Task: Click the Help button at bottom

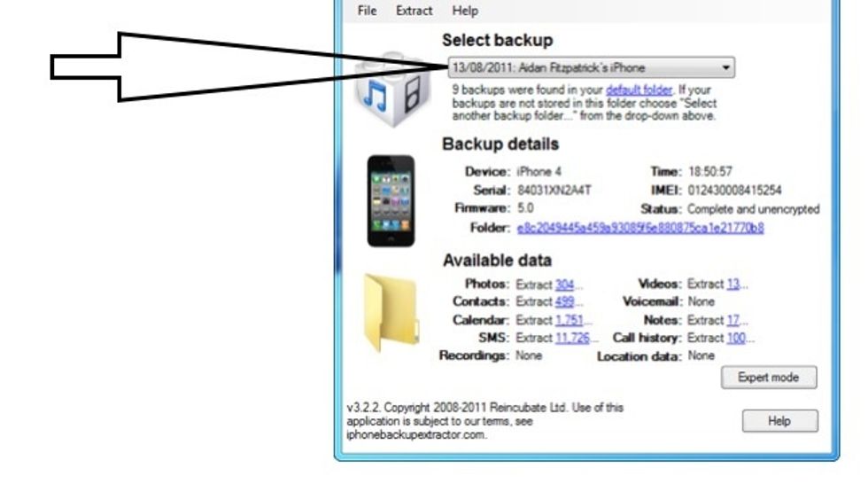Action: (x=780, y=421)
